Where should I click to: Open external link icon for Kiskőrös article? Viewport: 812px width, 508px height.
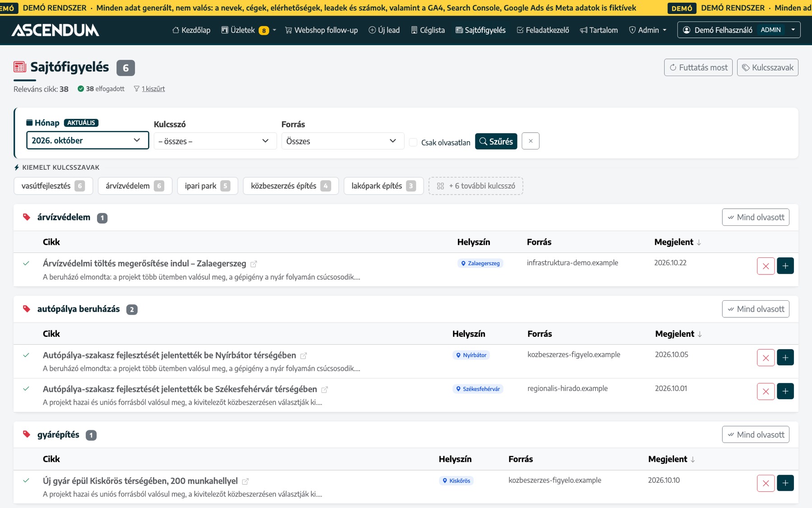(x=245, y=481)
